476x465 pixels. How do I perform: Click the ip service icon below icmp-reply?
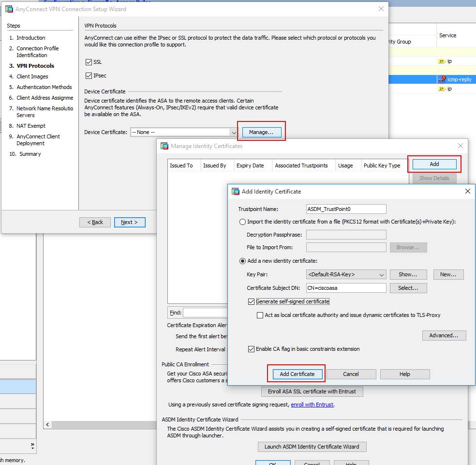[442, 89]
